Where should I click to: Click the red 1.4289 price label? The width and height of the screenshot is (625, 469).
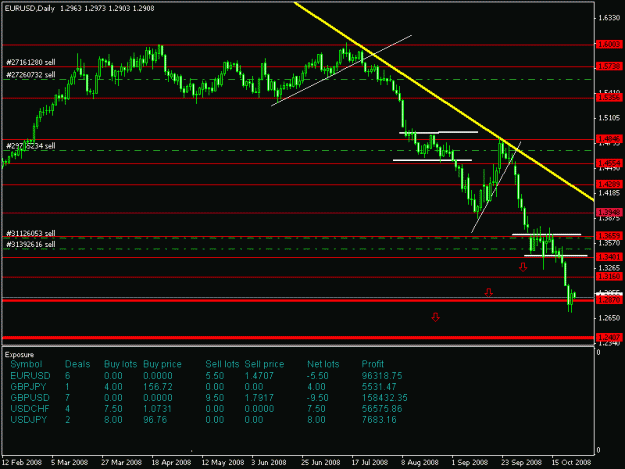(609, 184)
